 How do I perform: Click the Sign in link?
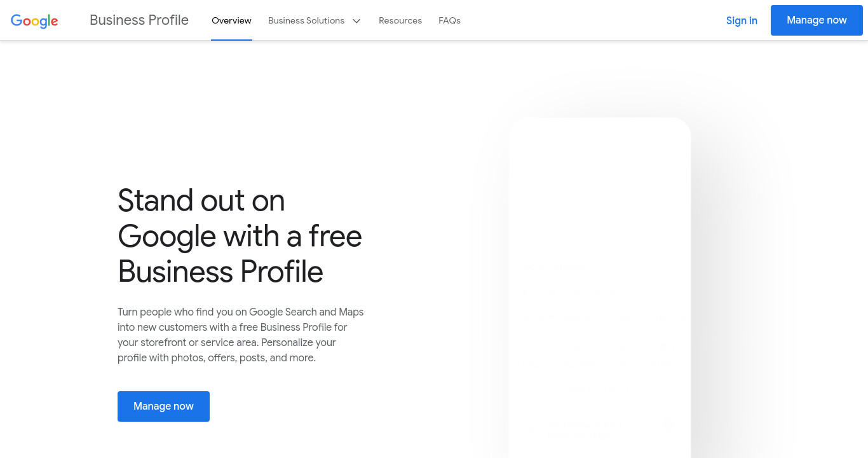point(742,20)
